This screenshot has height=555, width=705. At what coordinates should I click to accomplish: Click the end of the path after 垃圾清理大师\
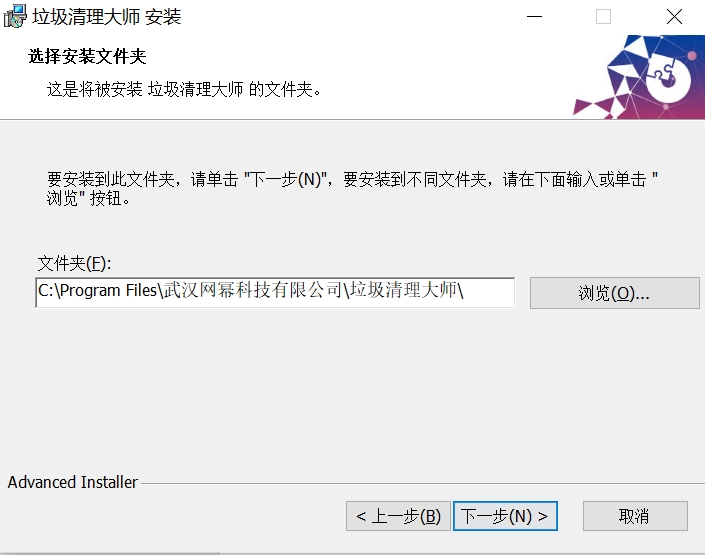465,291
